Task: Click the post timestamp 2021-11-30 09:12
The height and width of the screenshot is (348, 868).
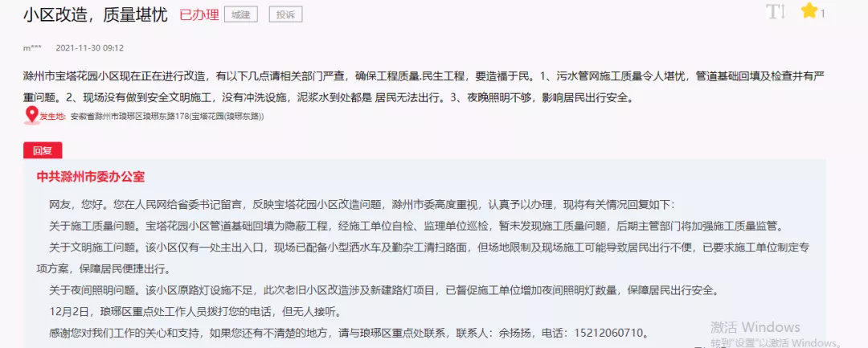Action: pyautogui.click(x=90, y=48)
